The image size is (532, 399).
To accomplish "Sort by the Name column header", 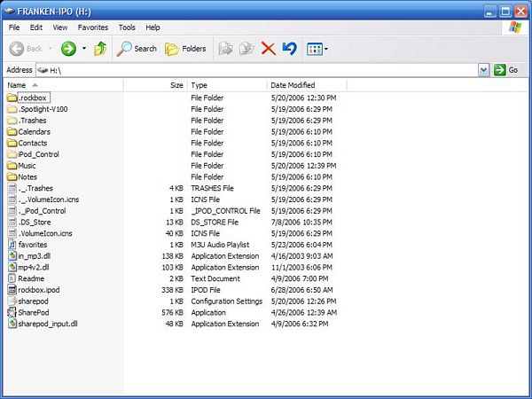I will [x=64, y=85].
